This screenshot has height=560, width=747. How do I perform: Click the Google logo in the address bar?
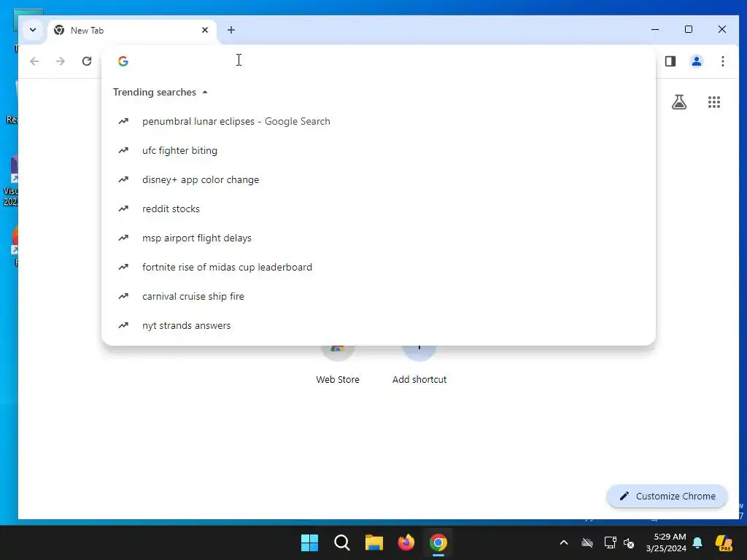[123, 61]
